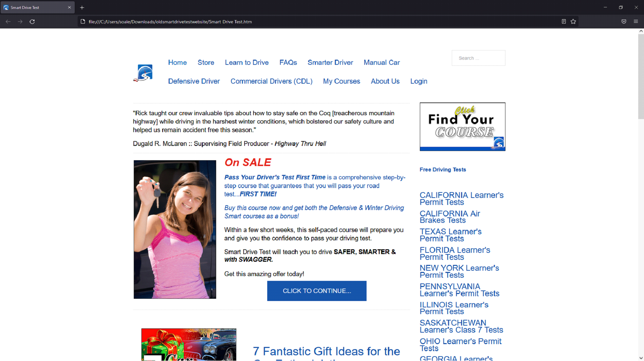Viewport: 644px width, 361px height.
Task: Close the Smart Drive Test tab
Action: point(69,8)
